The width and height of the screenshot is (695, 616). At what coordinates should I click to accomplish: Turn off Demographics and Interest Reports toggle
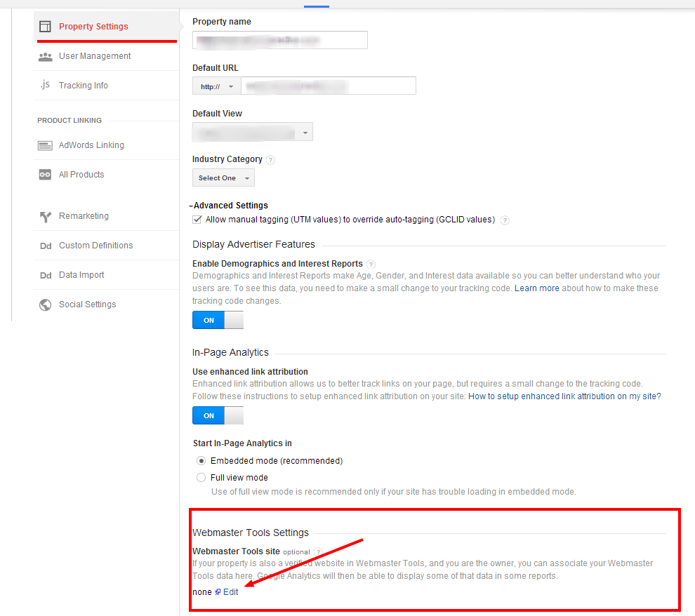(218, 320)
